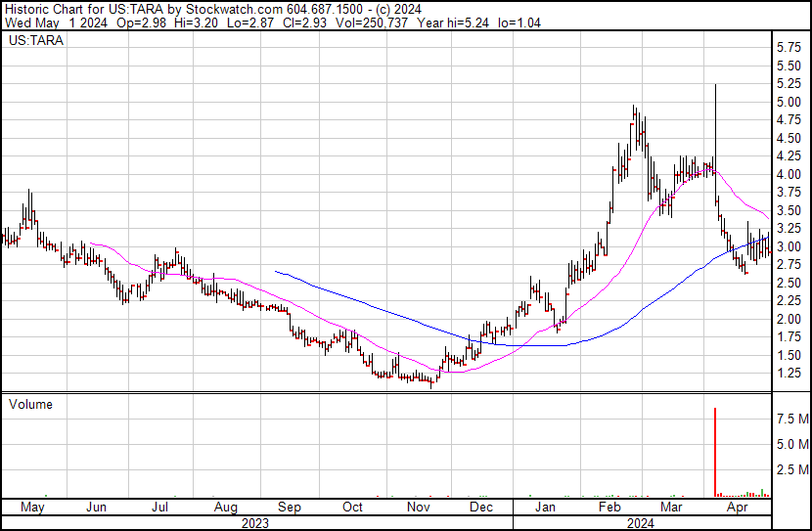The width and height of the screenshot is (812, 531).
Task: Click the 604.687.1500 phone number in title
Action: pyautogui.click(x=325, y=10)
